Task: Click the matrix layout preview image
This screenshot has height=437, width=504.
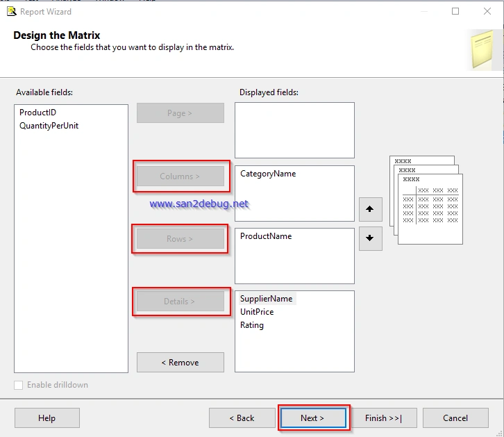Action: coord(426,200)
